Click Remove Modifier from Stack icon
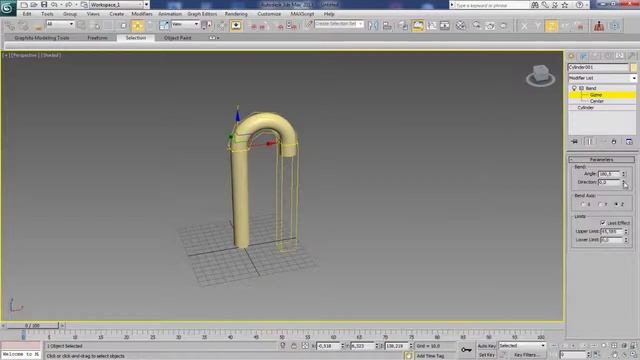 (x=614, y=142)
